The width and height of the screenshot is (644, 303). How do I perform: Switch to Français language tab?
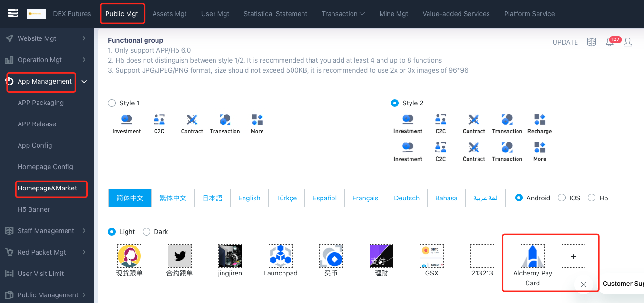click(x=365, y=198)
